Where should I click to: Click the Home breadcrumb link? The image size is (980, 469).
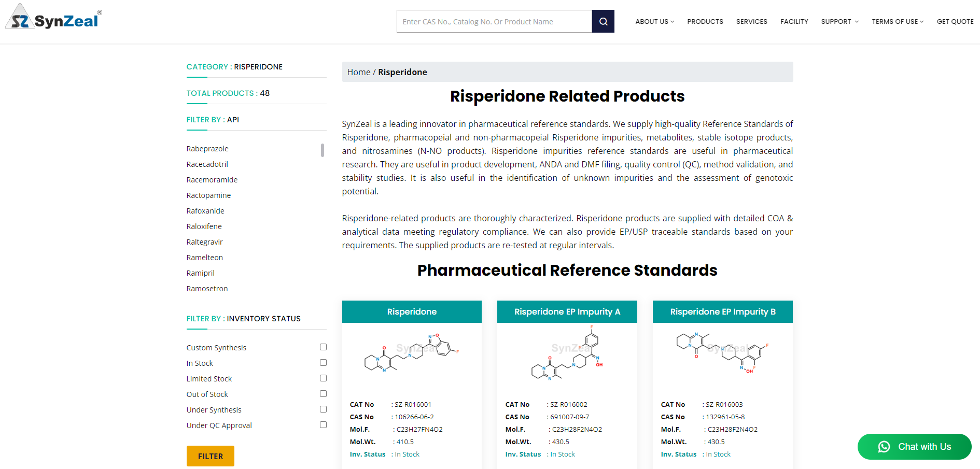click(x=358, y=72)
